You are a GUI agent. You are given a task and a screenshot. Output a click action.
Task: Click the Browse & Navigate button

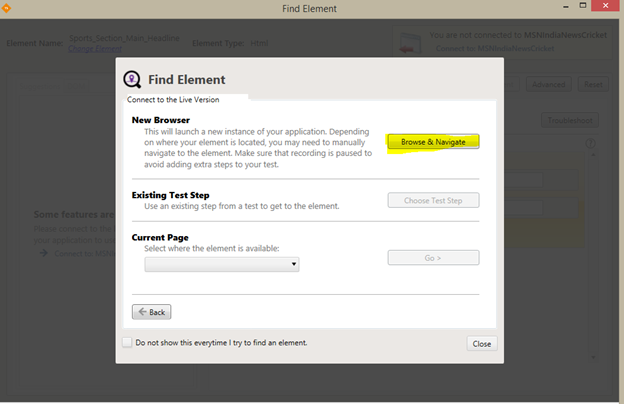coord(433,142)
